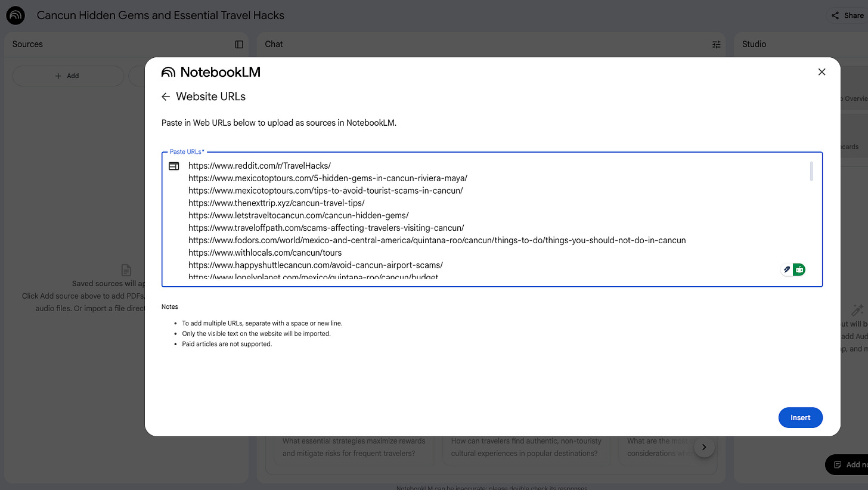
Task: Go back using the arrow beside Website URLs
Action: (x=166, y=97)
